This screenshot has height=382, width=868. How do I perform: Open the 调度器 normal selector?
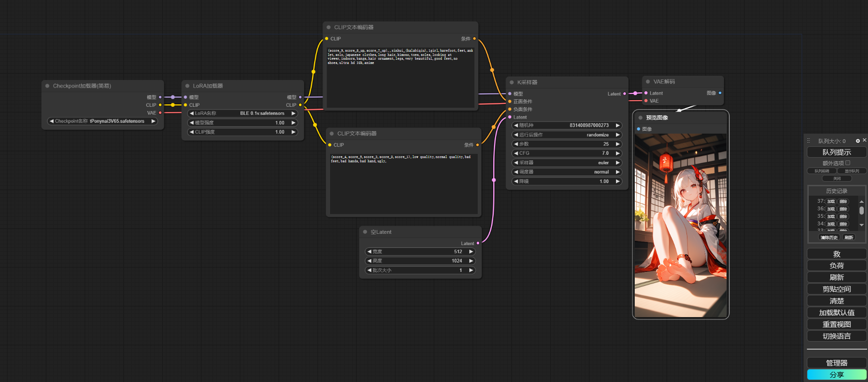click(x=567, y=172)
